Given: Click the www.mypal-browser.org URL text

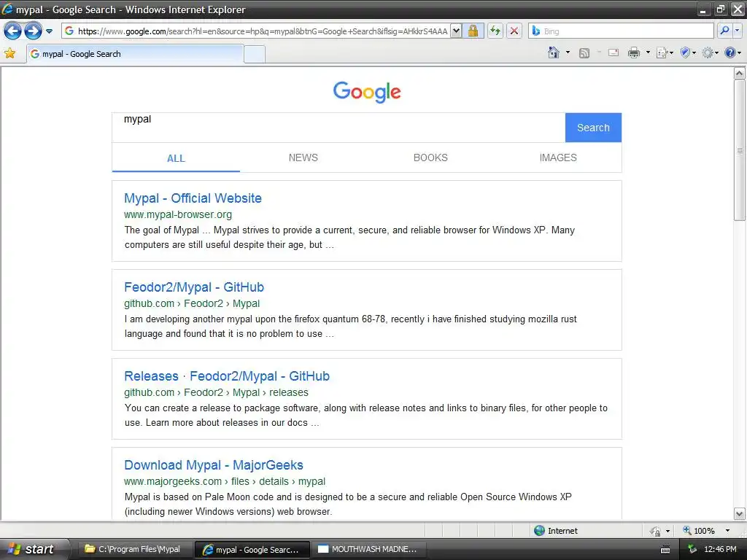Looking at the screenshot, I should [x=178, y=214].
